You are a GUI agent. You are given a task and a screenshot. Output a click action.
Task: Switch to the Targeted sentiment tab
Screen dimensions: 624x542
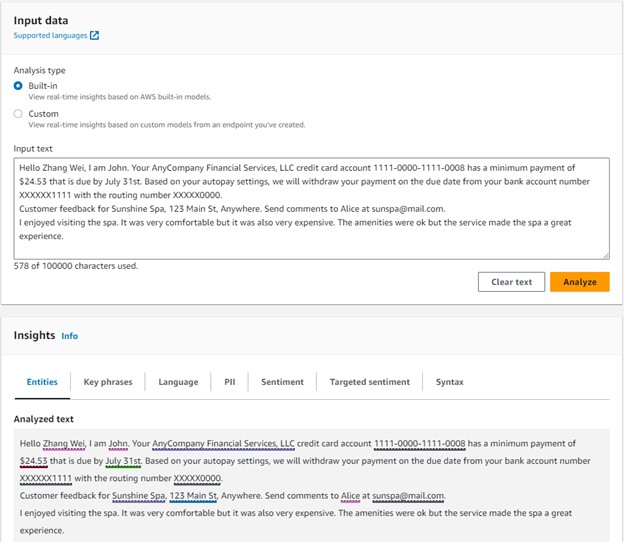pyautogui.click(x=370, y=382)
